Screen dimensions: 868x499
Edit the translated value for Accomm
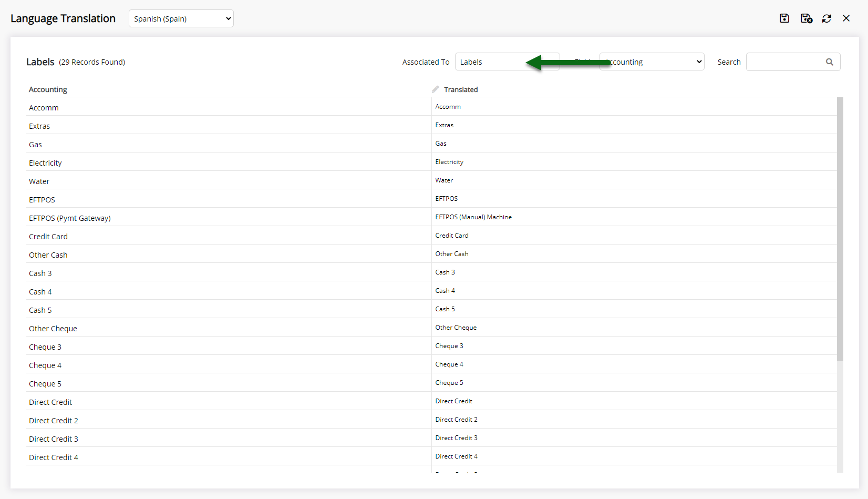tap(634, 107)
